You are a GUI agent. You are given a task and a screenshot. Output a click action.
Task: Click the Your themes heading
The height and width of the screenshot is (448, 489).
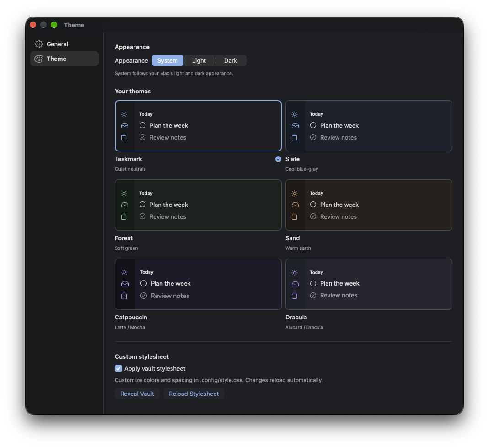point(133,92)
